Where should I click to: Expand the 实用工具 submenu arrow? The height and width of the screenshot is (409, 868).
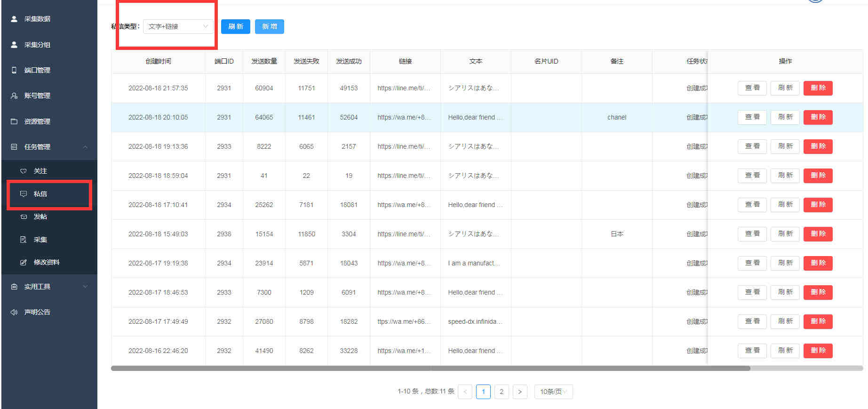point(85,287)
